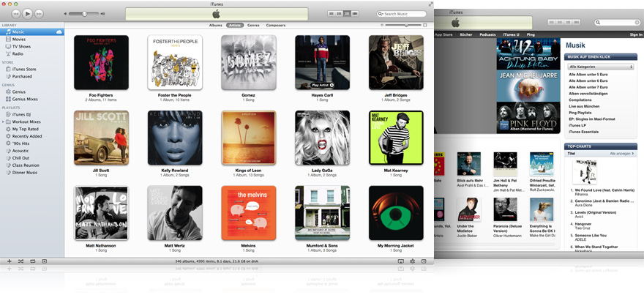Select the Kings of Leon artwork
This screenshot has height=295, width=644.
(x=249, y=138)
